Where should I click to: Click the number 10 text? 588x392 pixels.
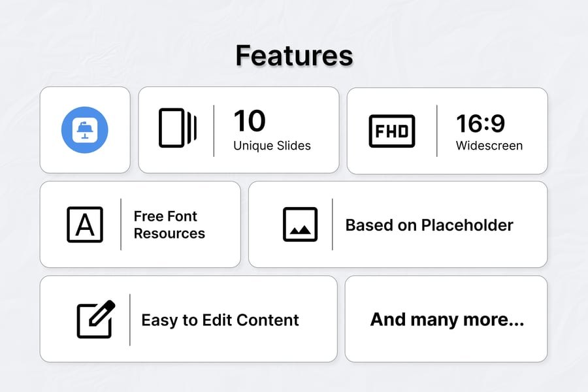[x=250, y=121]
